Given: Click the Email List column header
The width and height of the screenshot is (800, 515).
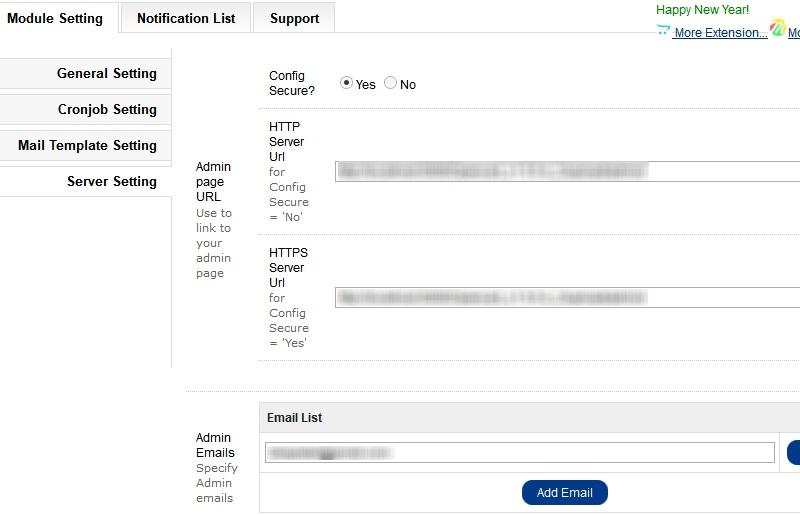Looking at the screenshot, I should pyautogui.click(x=295, y=418).
